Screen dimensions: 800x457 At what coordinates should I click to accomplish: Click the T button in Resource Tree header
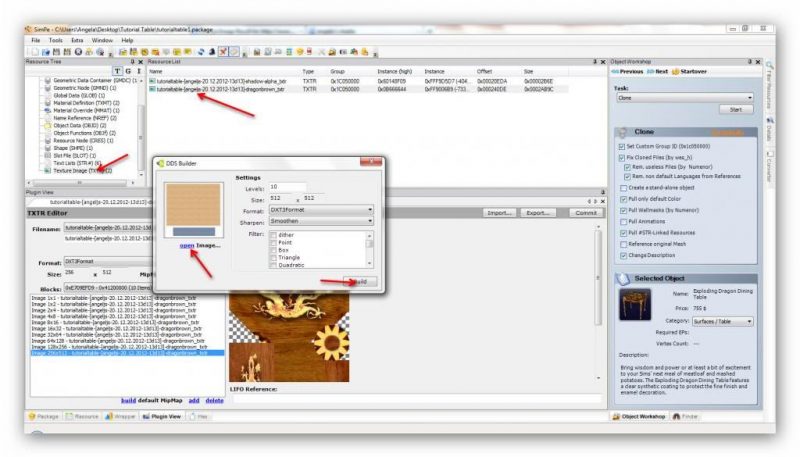(117, 71)
